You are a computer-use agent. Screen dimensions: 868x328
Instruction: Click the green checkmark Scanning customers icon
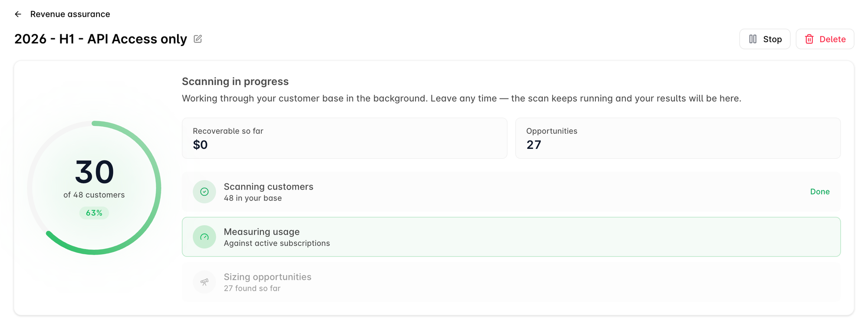204,192
